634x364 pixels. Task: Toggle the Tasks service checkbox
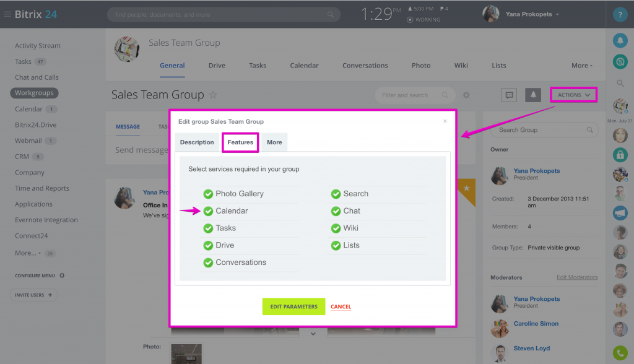point(208,228)
